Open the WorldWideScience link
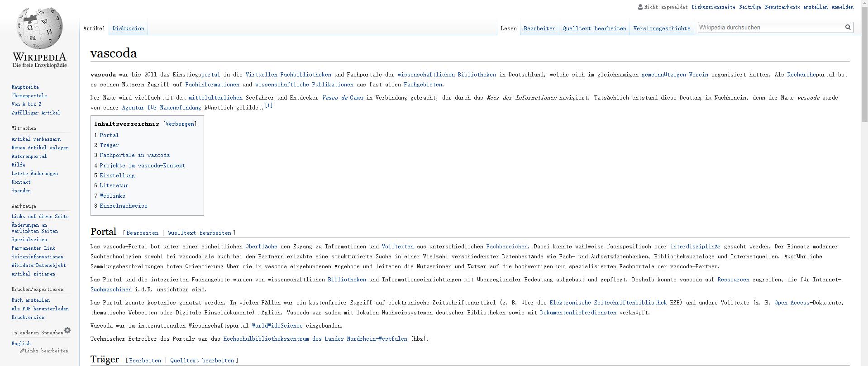Screen dimensions: 868x366 [277, 326]
